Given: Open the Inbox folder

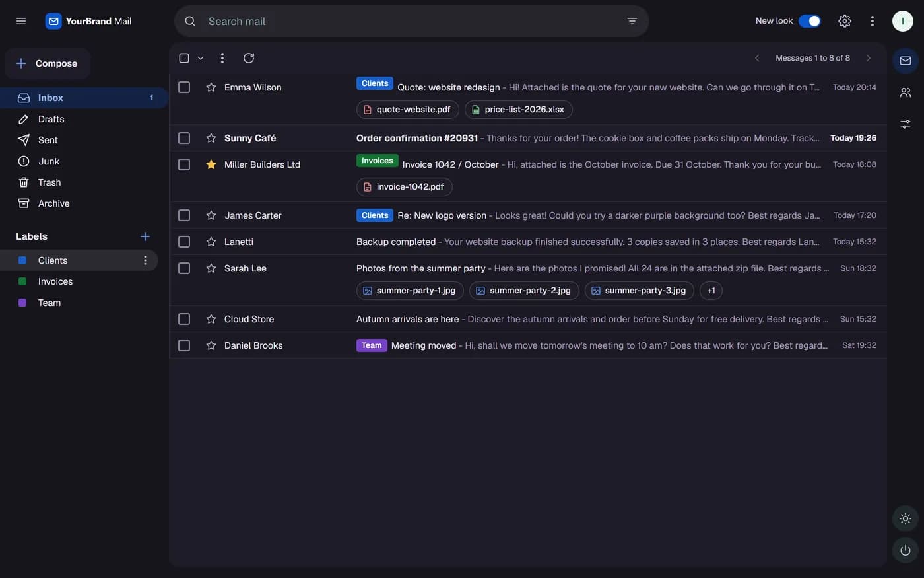Looking at the screenshot, I should 84,98.
